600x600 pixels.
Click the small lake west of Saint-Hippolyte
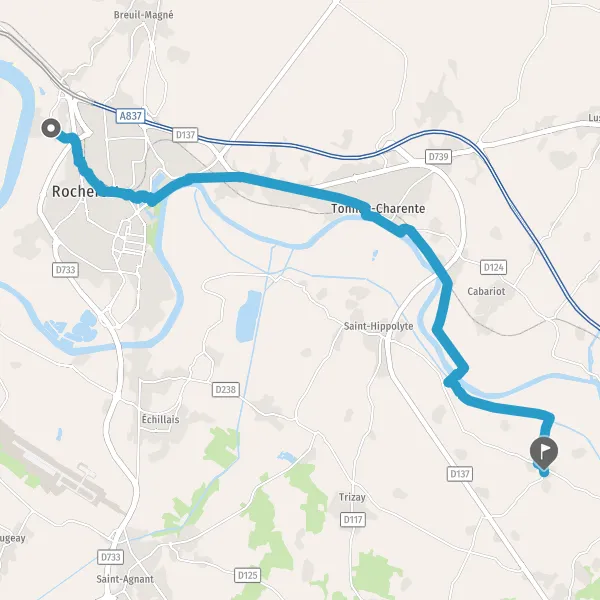click(x=248, y=316)
